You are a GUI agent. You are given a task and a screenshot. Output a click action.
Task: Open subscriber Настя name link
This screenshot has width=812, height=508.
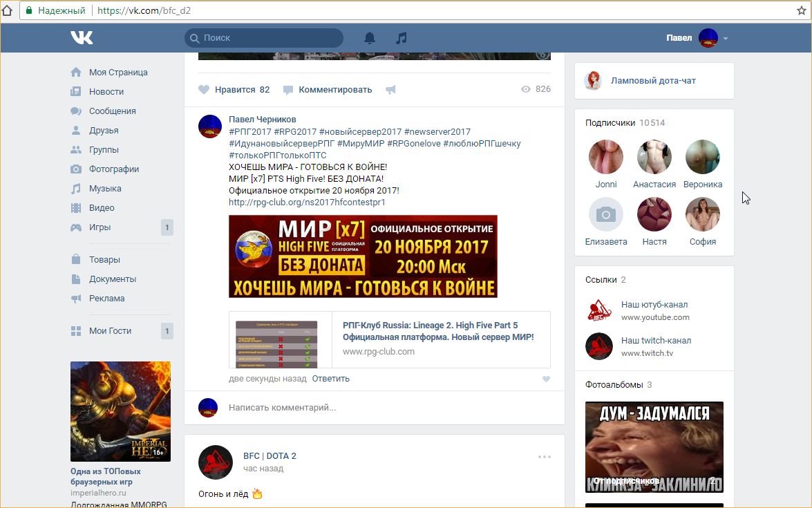tap(654, 242)
